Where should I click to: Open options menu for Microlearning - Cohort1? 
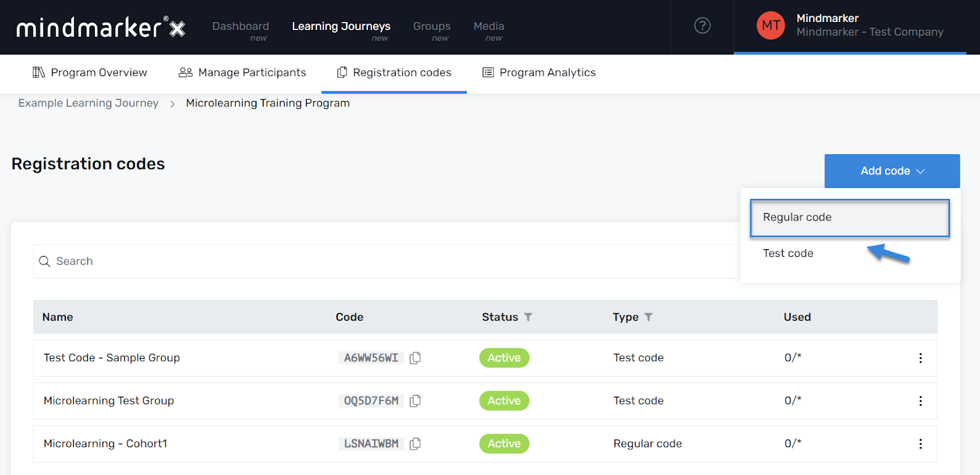click(x=921, y=444)
